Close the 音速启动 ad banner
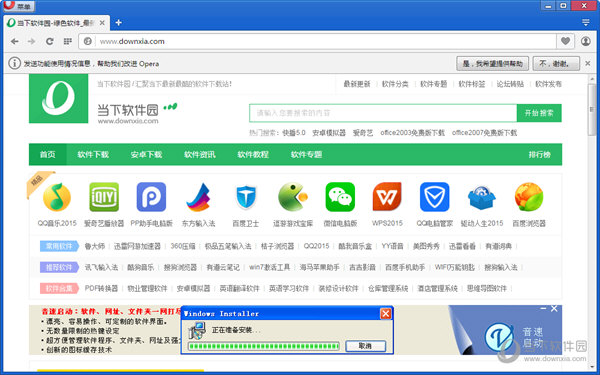600x375 pixels. pos(554,308)
